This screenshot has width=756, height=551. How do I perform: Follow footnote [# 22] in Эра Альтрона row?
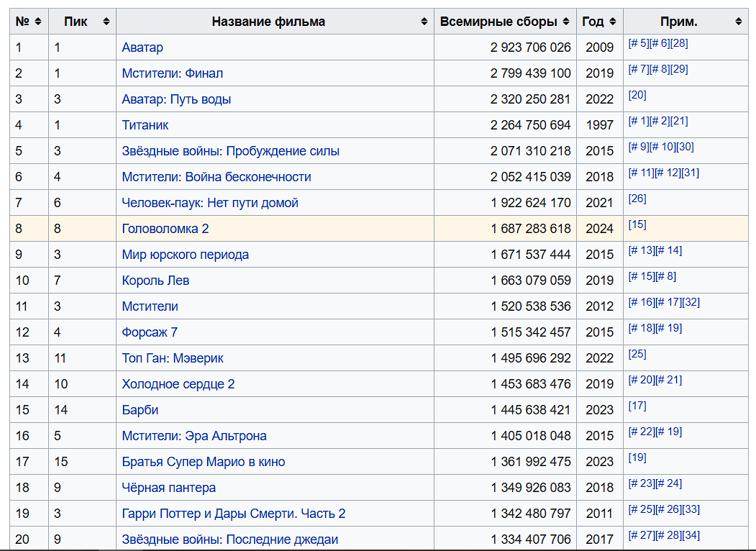click(x=642, y=432)
